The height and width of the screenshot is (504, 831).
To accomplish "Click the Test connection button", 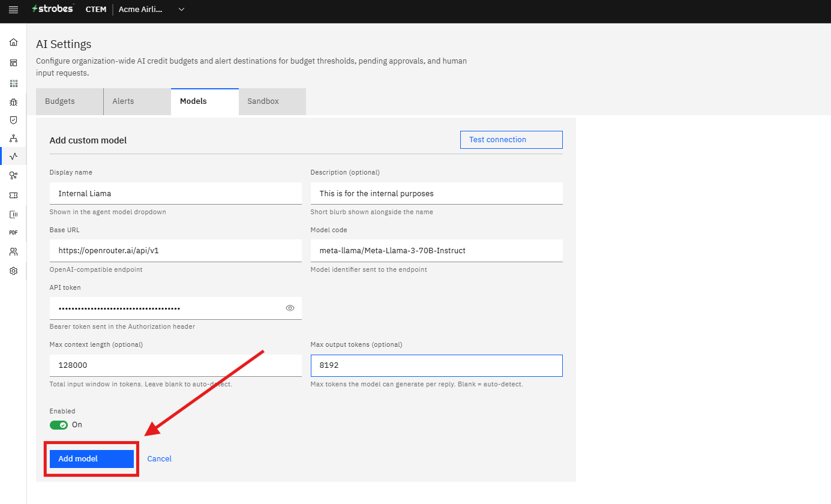I will (511, 140).
